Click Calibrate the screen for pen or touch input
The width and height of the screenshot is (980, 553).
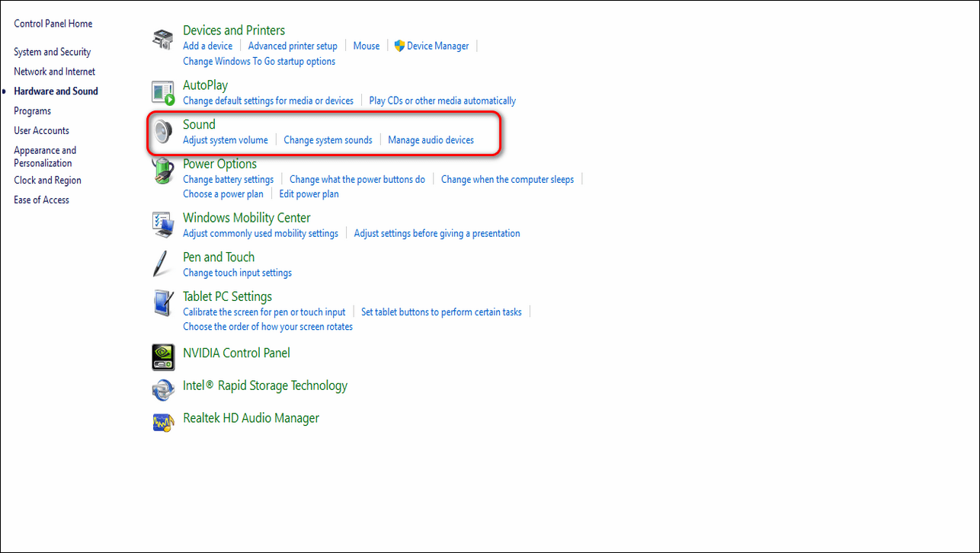pyautogui.click(x=264, y=312)
